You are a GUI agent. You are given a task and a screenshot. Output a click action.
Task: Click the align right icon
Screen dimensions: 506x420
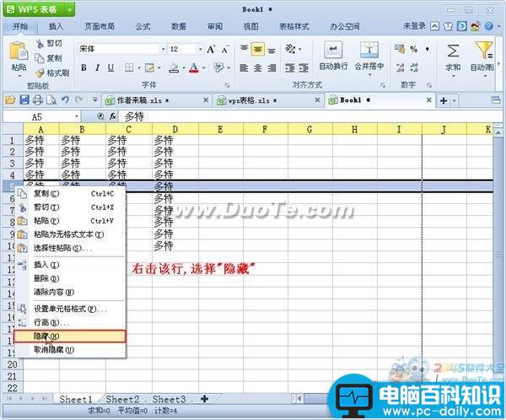[x=272, y=67]
